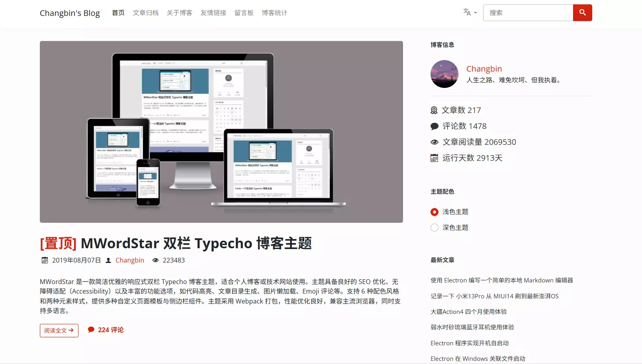The image size is (642, 364).
Task: Enable the 深色主题 option
Action: tap(434, 227)
